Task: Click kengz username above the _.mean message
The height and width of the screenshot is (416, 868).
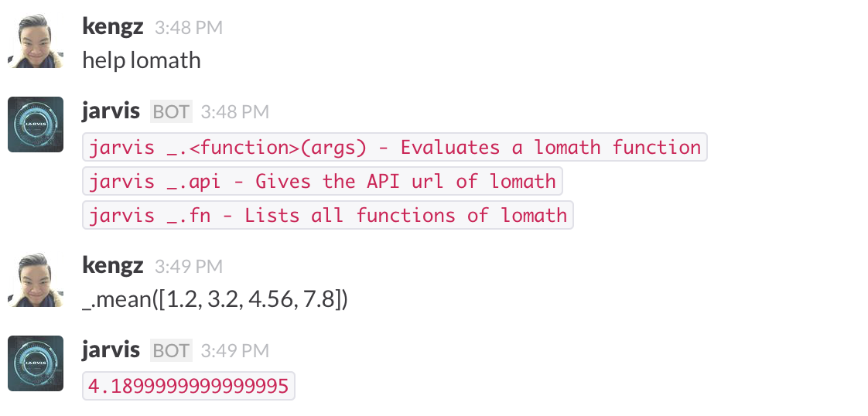Action: pos(112,266)
